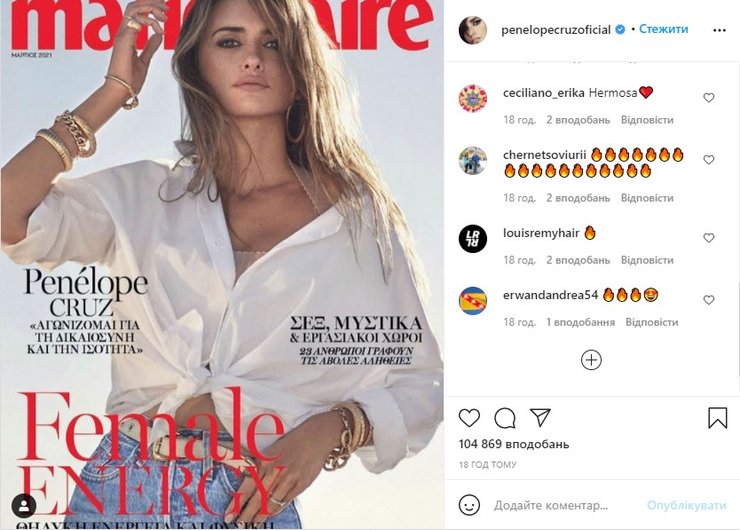Share post via paper plane icon

(540, 417)
